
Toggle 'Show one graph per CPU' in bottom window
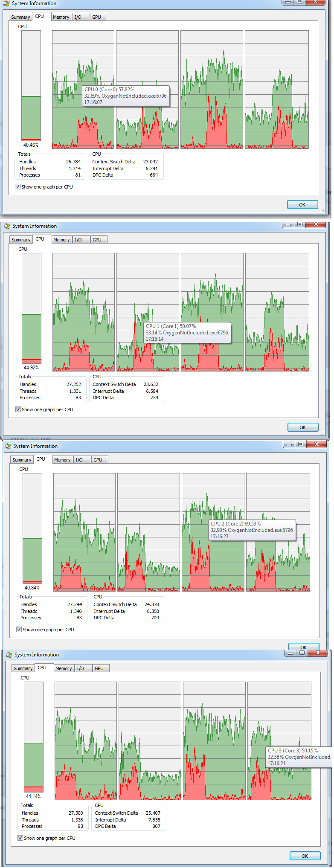[20, 838]
